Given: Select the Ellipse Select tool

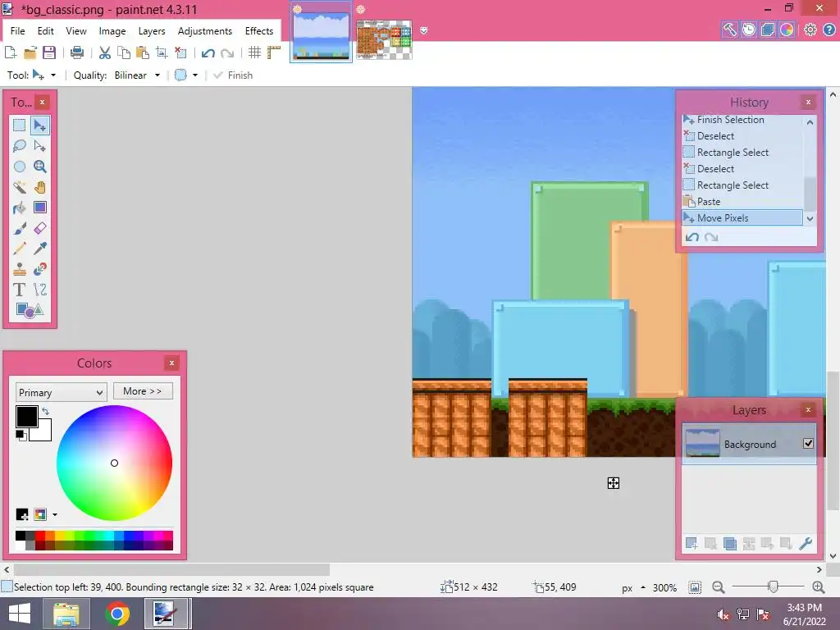Looking at the screenshot, I should 20,167.
